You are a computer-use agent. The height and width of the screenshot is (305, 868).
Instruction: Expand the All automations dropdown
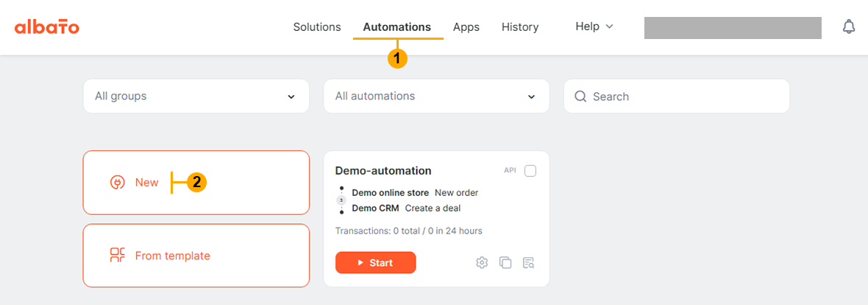pos(436,96)
